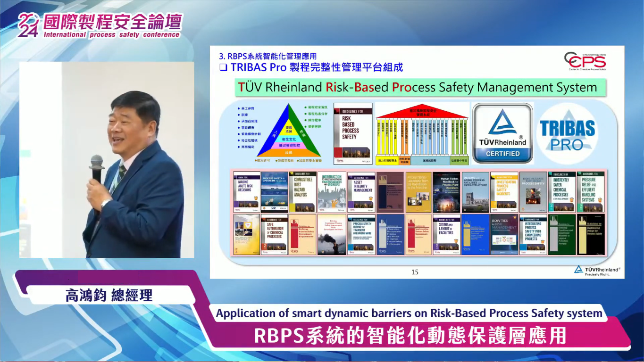
Task: Open the Risk Based Process Safety book cover
Action: pyautogui.click(x=353, y=134)
